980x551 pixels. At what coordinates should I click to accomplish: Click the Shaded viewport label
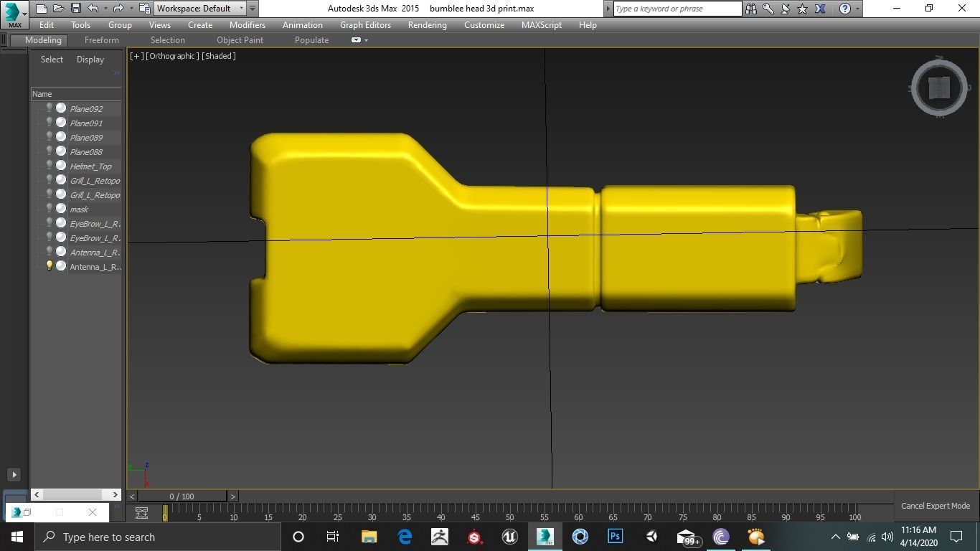point(219,56)
